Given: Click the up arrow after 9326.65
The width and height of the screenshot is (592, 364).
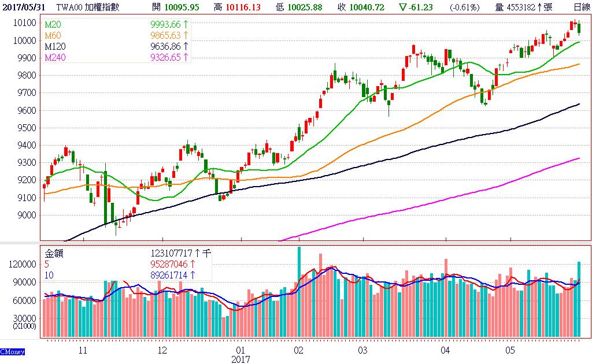Looking at the screenshot, I should coord(186,58).
